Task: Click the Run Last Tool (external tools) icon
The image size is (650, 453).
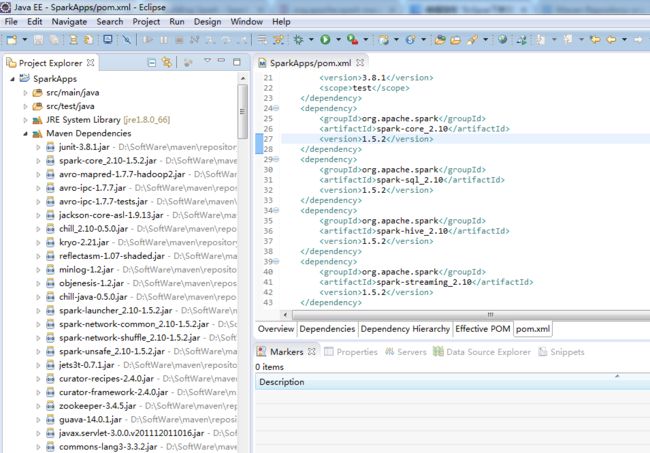Action: (352, 40)
